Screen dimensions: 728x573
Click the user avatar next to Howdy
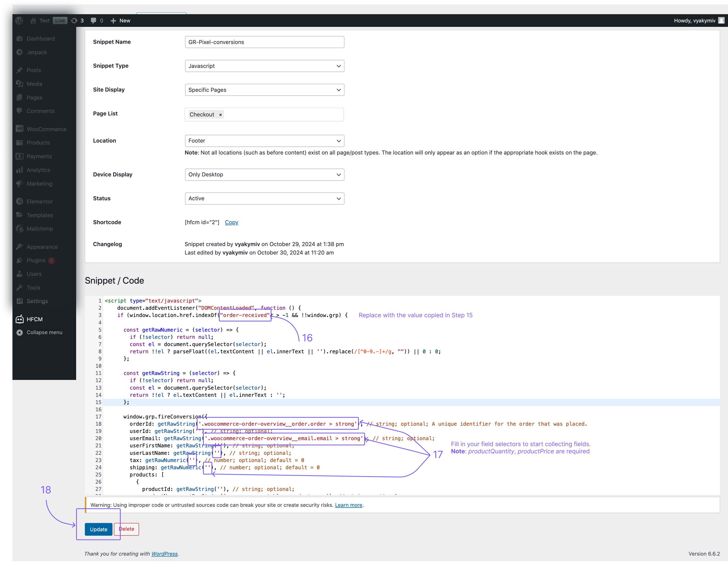click(721, 21)
